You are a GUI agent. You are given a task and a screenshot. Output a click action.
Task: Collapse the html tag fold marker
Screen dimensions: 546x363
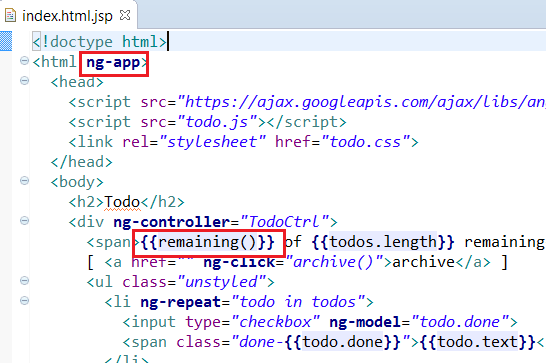click(x=24, y=61)
